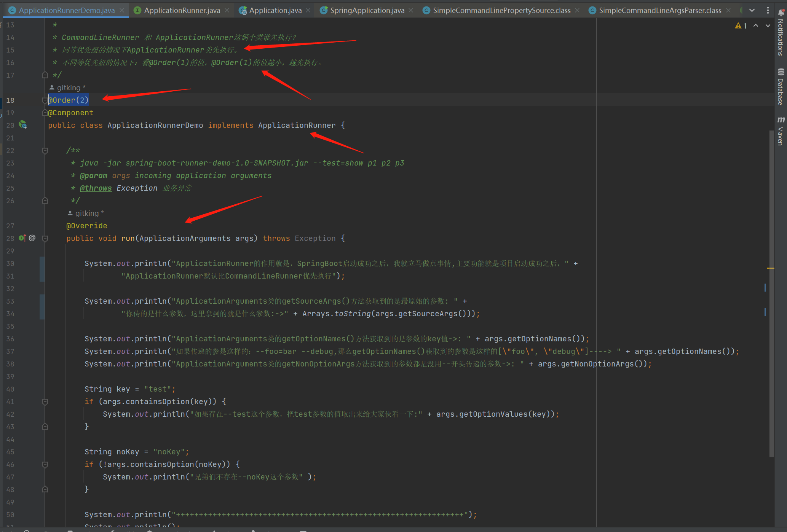Close SimpleCommandLinePropertySource.class tab

coord(577,10)
